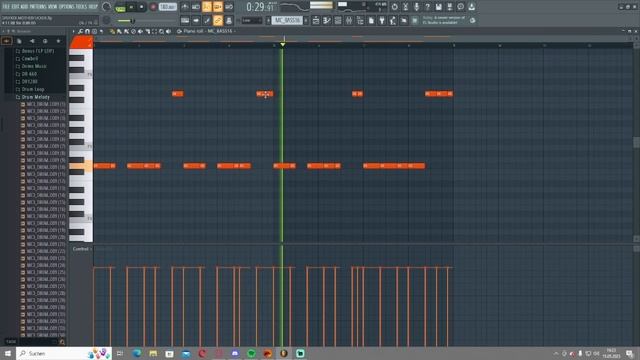Click the one-click audio recording microphone icon
The width and height of the screenshot is (640, 360).
(416, 7)
